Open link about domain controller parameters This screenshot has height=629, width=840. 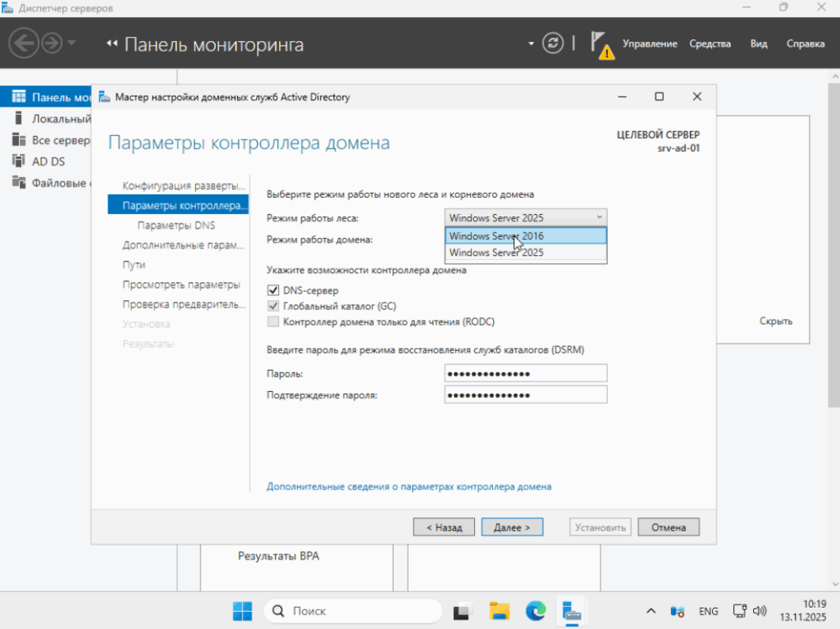[x=409, y=486]
